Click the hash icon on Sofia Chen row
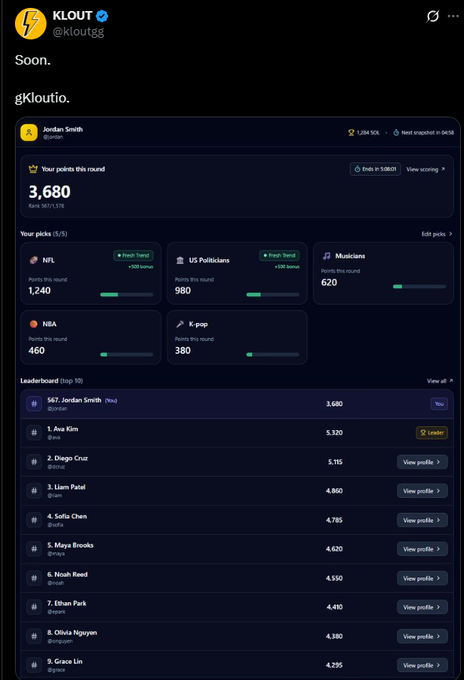 tap(34, 520)
